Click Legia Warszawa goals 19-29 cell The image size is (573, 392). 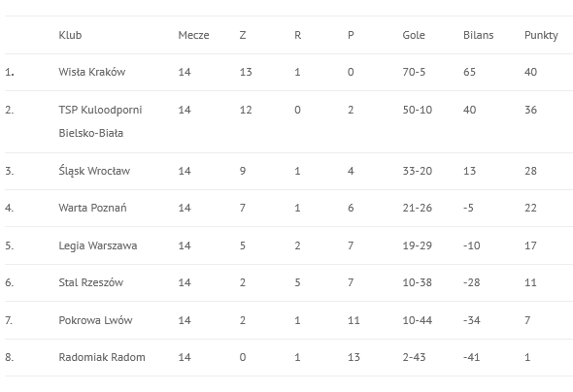pyautogui.click(x=417, y=245)
